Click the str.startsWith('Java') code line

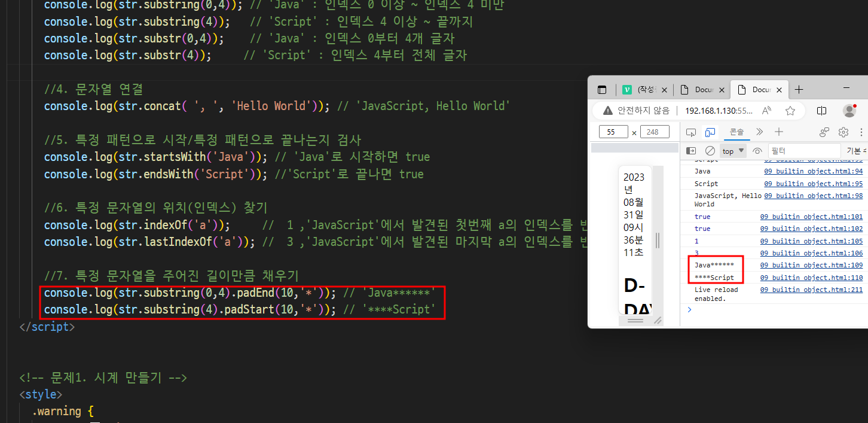point(237,157)
